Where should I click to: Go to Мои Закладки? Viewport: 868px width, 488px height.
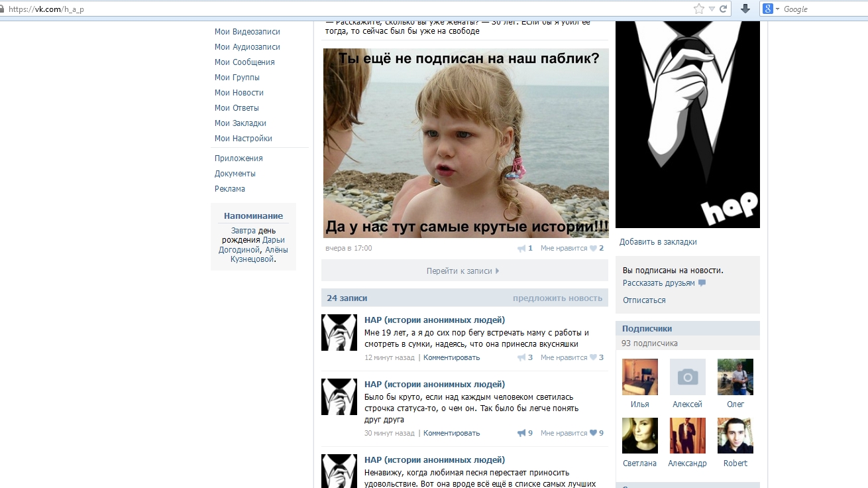241,123
